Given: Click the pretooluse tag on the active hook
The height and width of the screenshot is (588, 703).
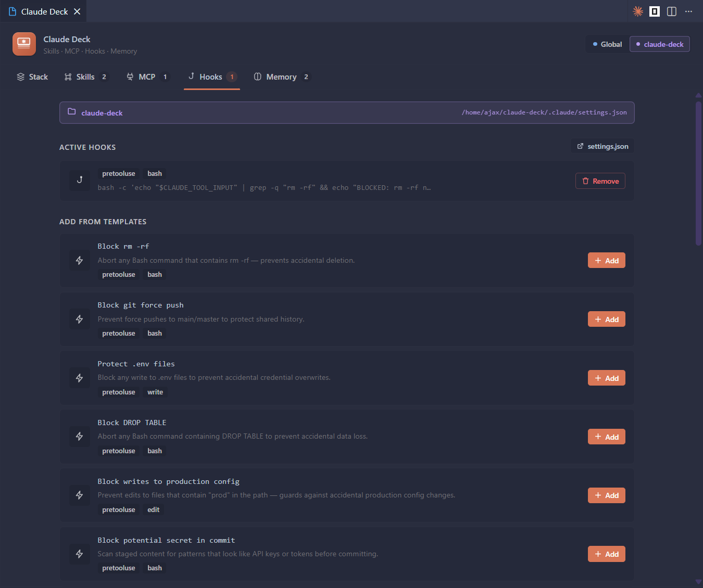Looking at the screenshot, I should [119, 174].
